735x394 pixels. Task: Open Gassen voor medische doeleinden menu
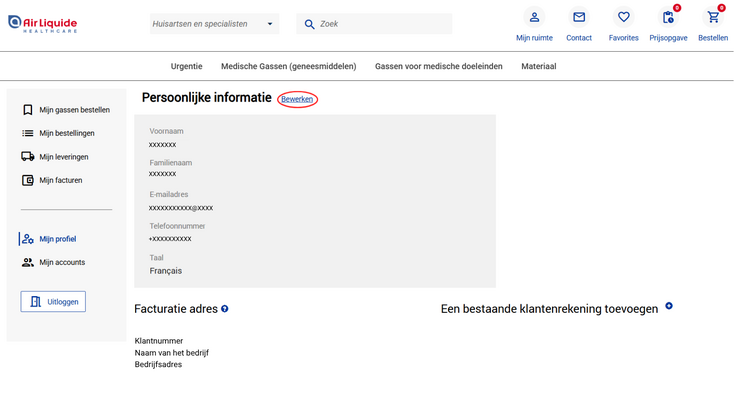[439, 67]
